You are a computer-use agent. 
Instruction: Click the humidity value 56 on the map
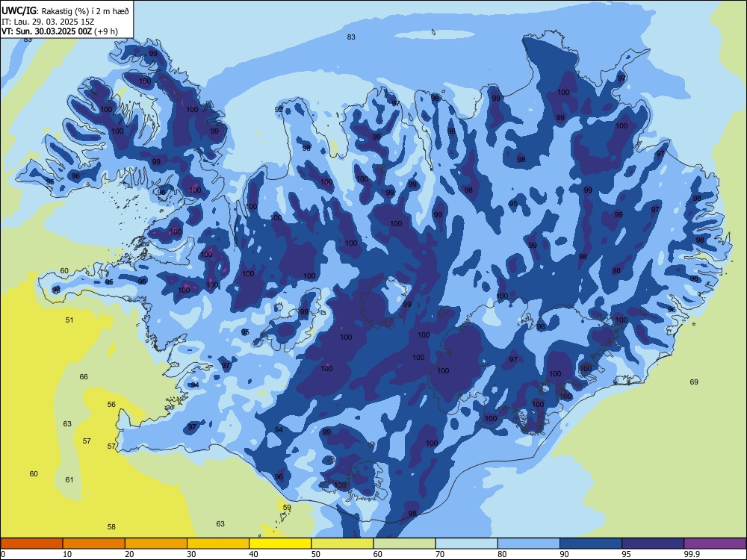pyautogui.click(x=111, y=404)
